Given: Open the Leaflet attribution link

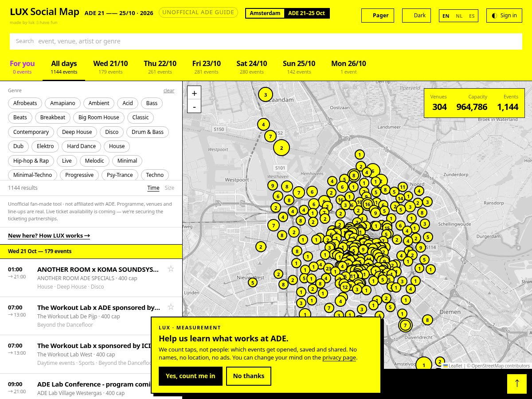Looking at the screenshot, I should tap(453, 366).
